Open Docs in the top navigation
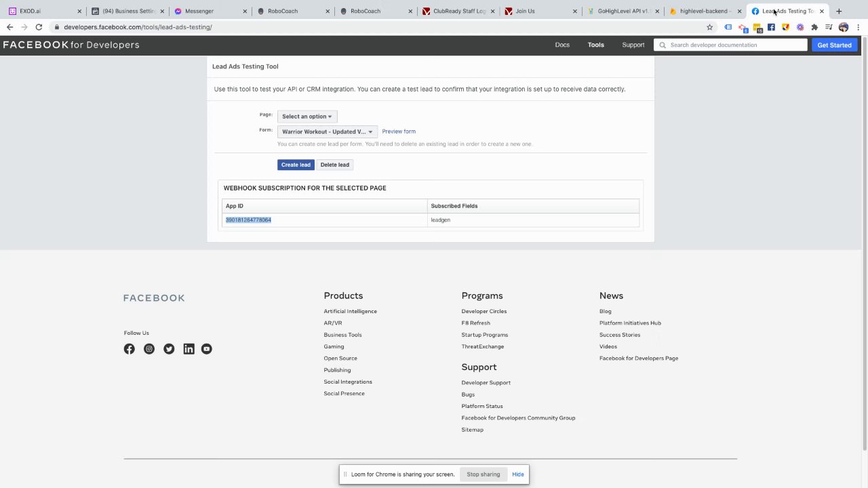 click(562, 45)
